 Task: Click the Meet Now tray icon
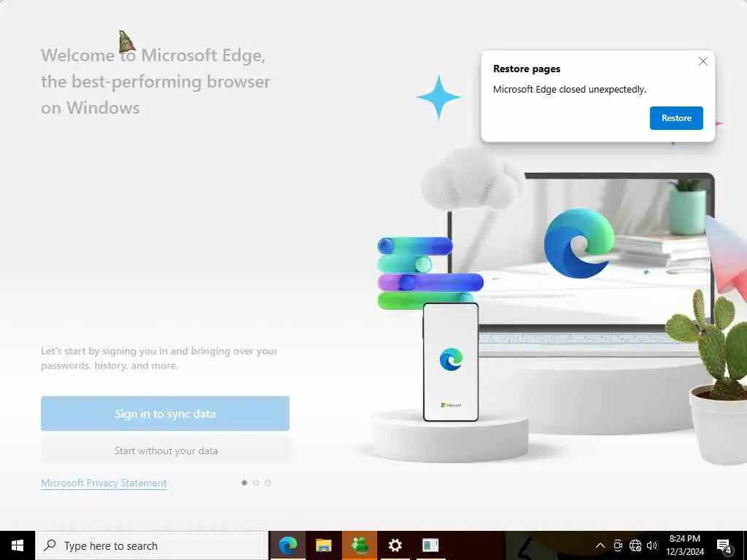[617, 545]
